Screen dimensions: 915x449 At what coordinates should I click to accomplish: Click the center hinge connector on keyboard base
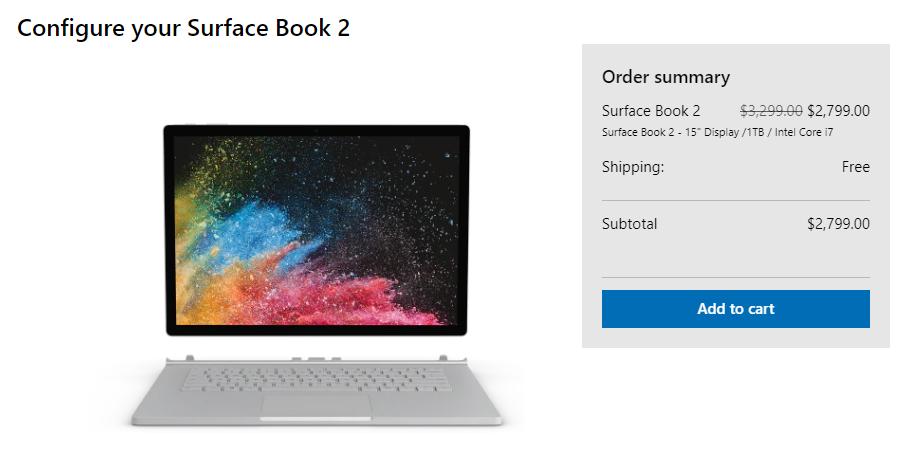[x=316, y=358]
